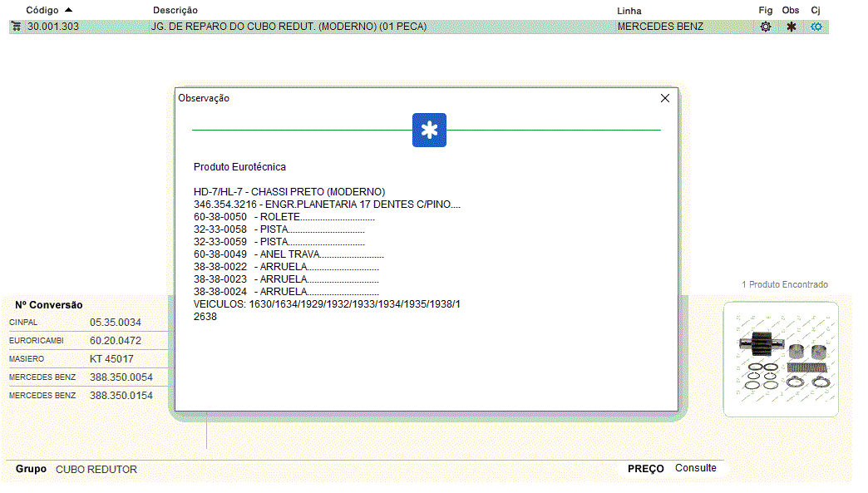
Task: Select the MASIERO KT 45017 conversion row
Action: coord(87,359)
